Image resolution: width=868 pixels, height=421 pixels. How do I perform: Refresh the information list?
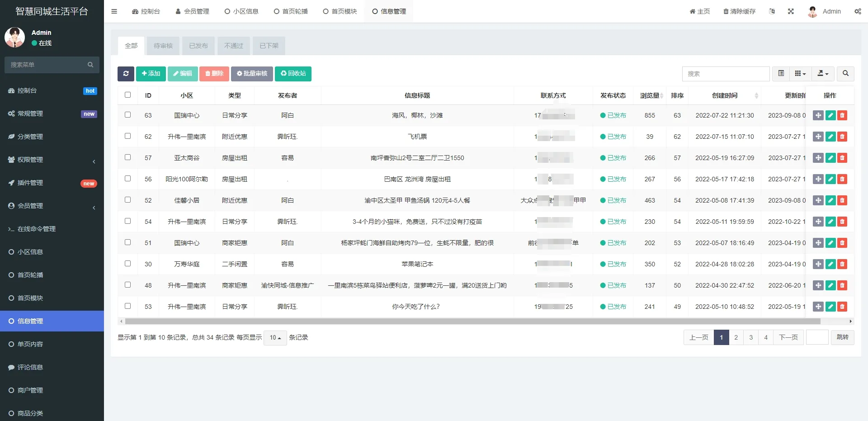click(126, 74)
